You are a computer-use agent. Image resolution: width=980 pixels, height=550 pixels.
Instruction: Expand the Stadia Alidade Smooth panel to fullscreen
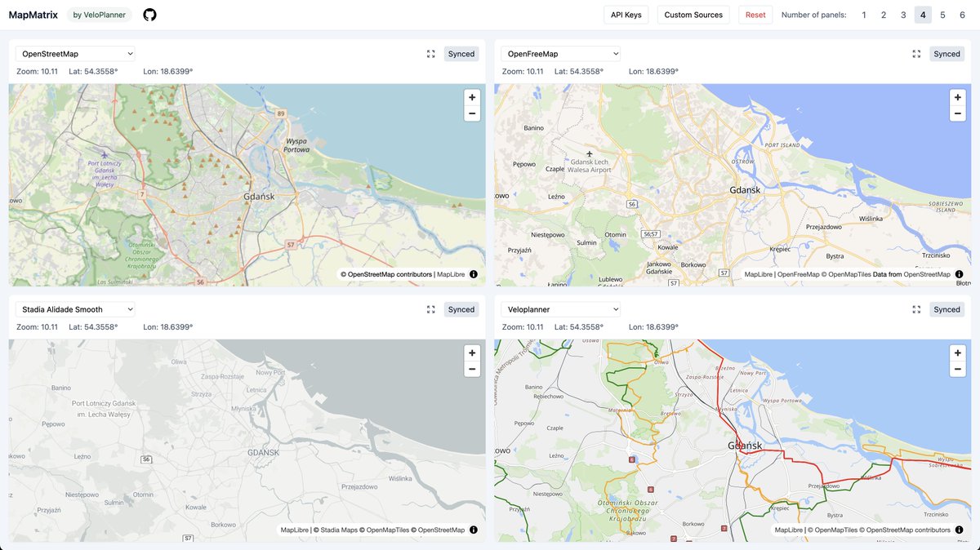click(x=431, y=309)
